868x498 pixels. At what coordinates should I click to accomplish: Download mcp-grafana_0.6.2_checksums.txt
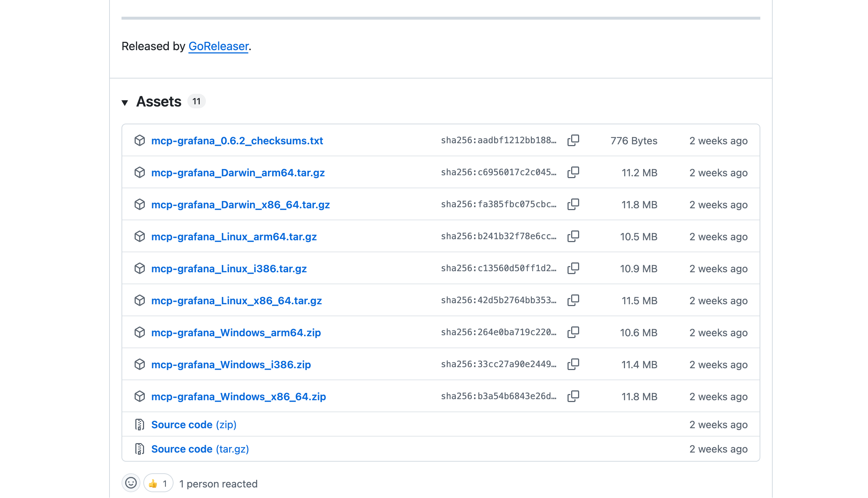coord(237,141)
